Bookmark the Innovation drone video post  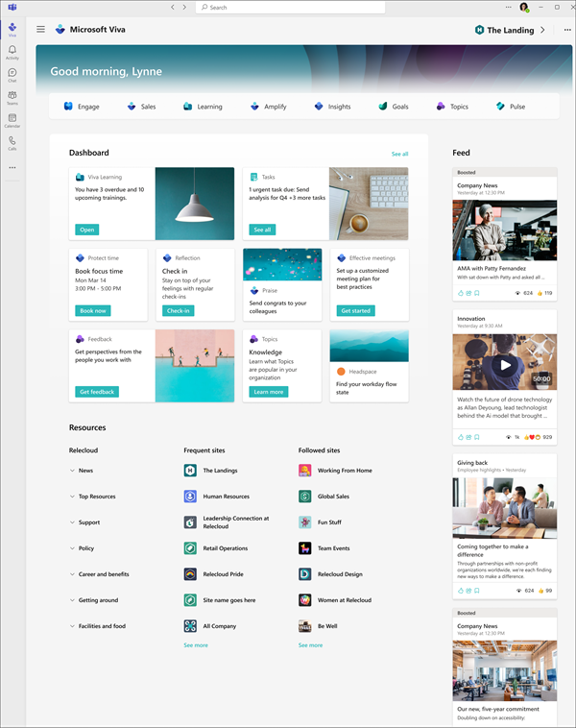477,437
